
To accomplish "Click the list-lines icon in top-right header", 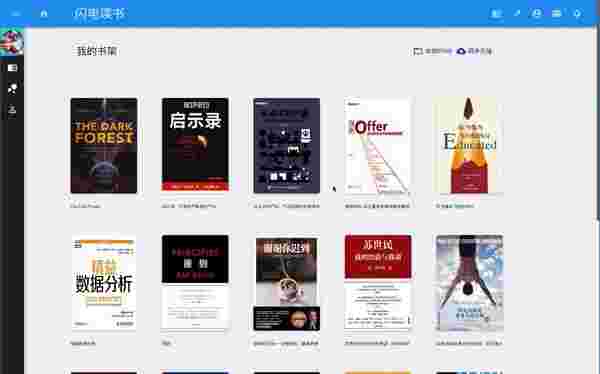I will point(557,14).
